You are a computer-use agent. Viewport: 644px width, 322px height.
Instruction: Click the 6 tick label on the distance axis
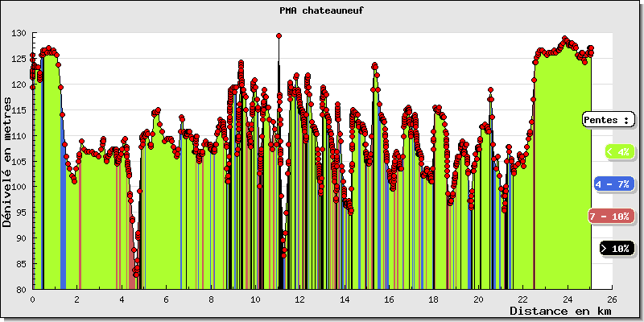click(167, 299)
